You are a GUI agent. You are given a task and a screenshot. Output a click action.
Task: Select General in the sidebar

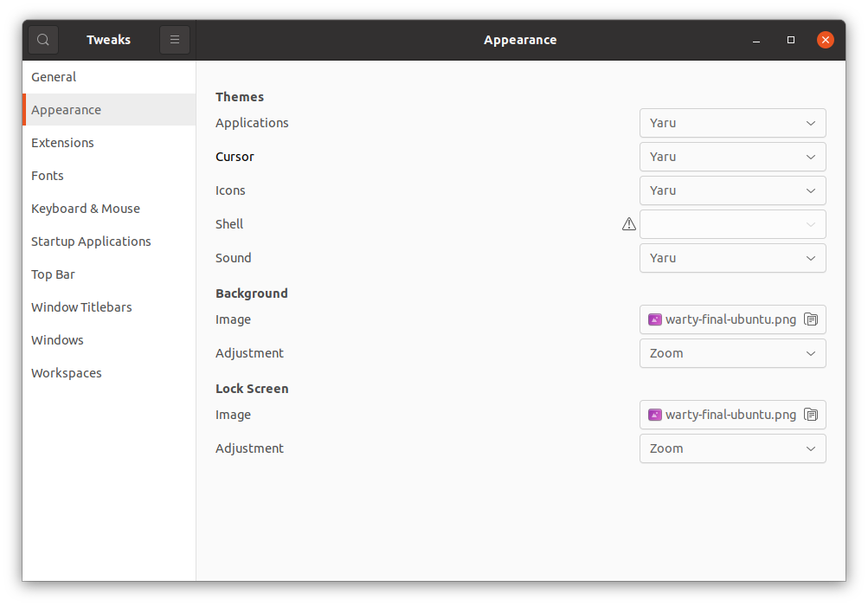pyautogui.click(x=109, y=77)
